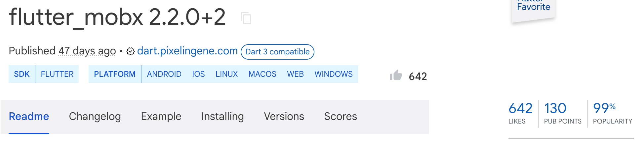Switch to the Changelog tab
This screenshot has height=141, width=644.
(95, 117)
